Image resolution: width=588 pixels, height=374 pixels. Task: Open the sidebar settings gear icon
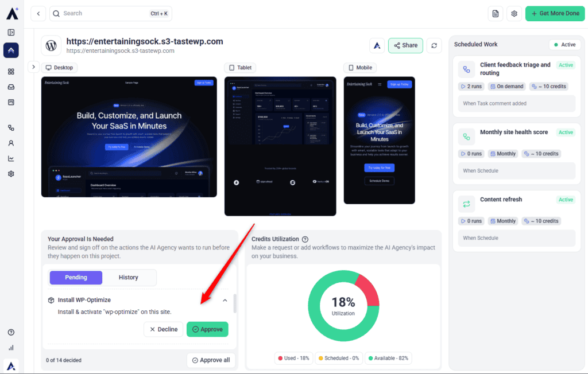[x=11, y=174]
